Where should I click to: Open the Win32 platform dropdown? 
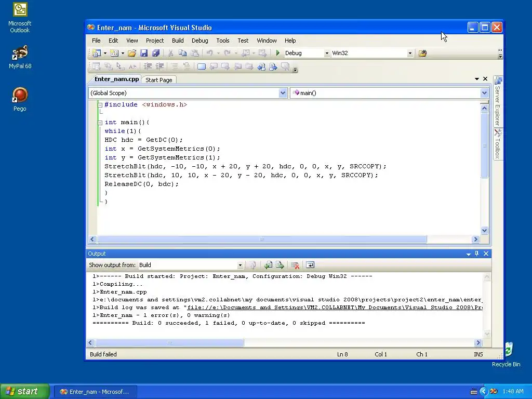[410, 54]
